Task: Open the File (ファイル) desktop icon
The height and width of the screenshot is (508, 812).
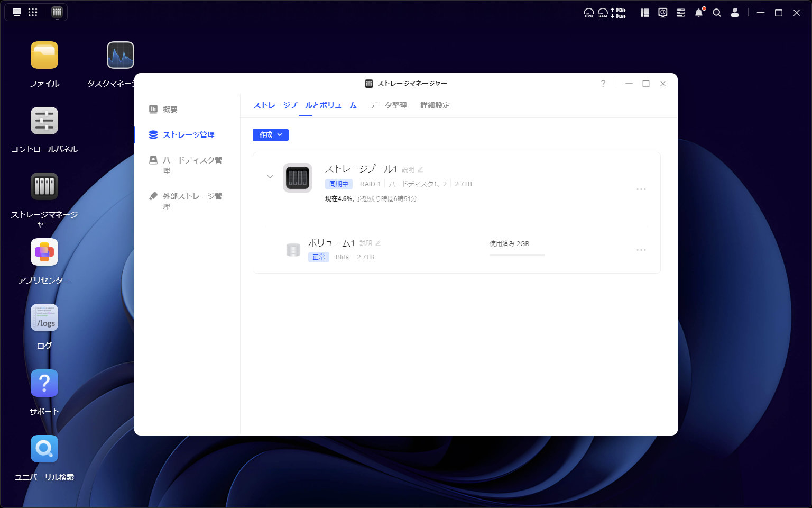Action: click(44, 56)
